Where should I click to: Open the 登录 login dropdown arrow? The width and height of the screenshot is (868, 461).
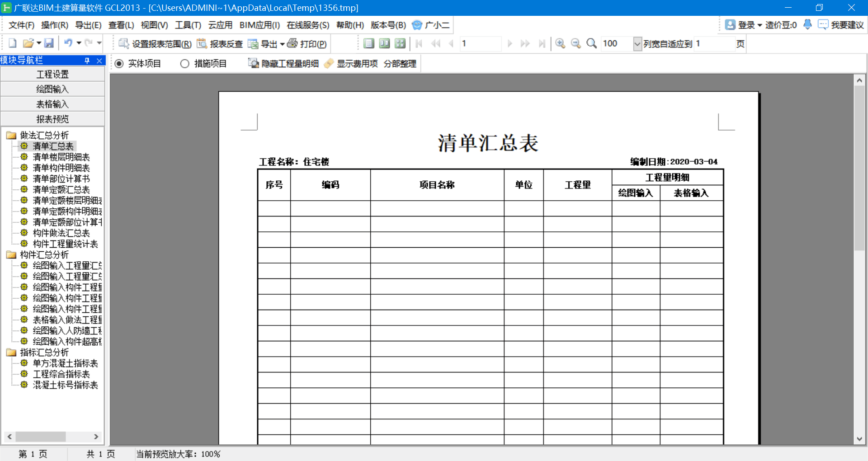tap(759, 25)
